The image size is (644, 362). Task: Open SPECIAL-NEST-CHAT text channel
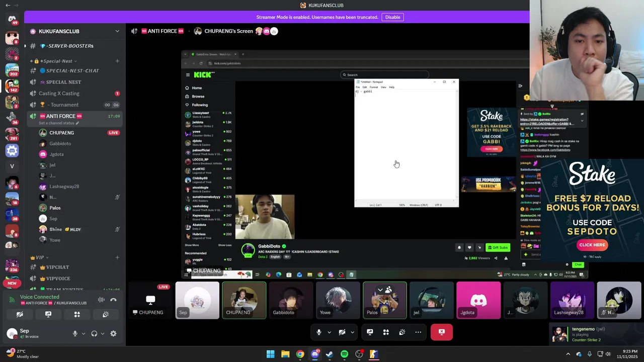(x=75, y=70)
